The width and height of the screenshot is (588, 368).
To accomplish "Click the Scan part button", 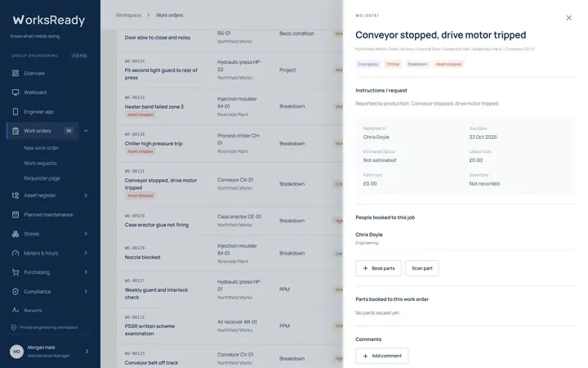I will pyautogui.click(x=422, y=268).
